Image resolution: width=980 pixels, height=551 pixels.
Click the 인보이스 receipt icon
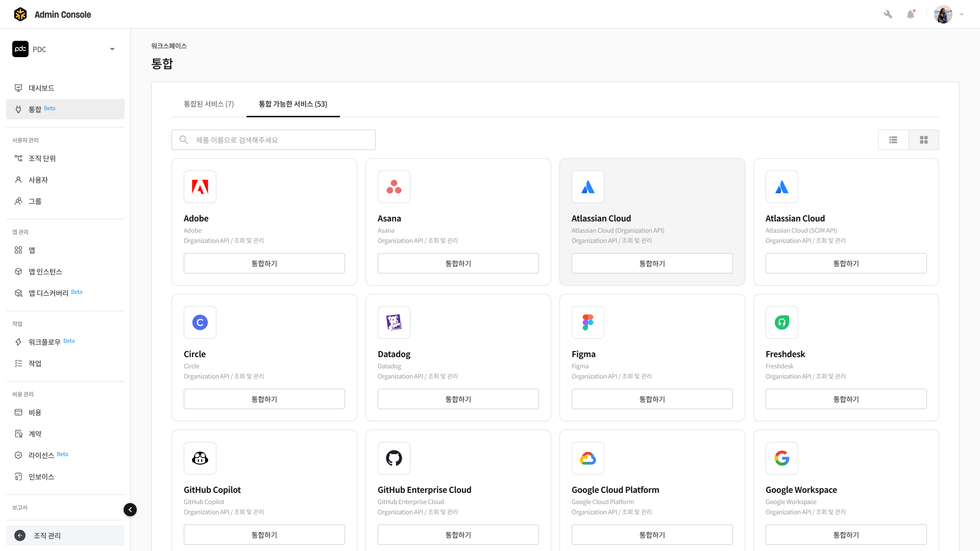pyautogui.click(x=18, y=477)
